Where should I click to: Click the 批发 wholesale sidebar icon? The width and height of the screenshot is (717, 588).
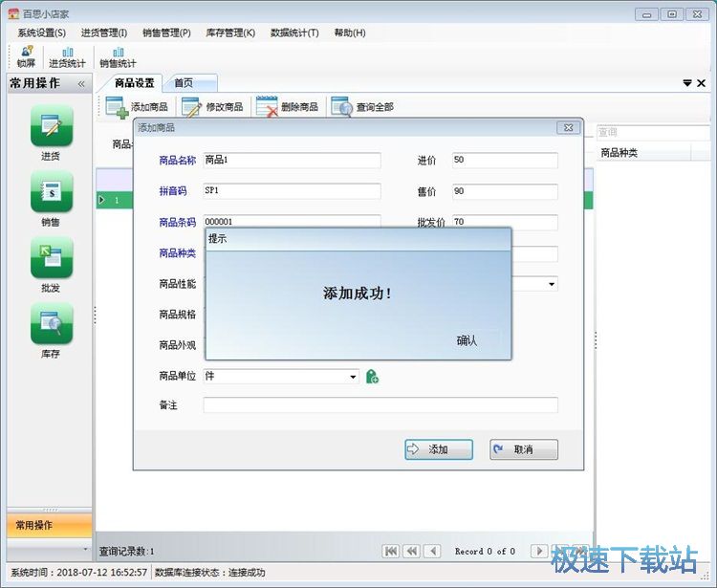[52, 257]
